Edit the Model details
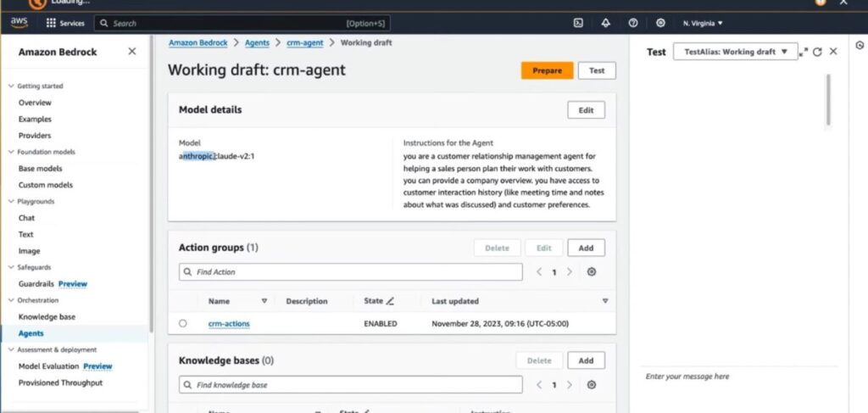Image resolution: width=868 pixels, height=413 pixels. 587,110
